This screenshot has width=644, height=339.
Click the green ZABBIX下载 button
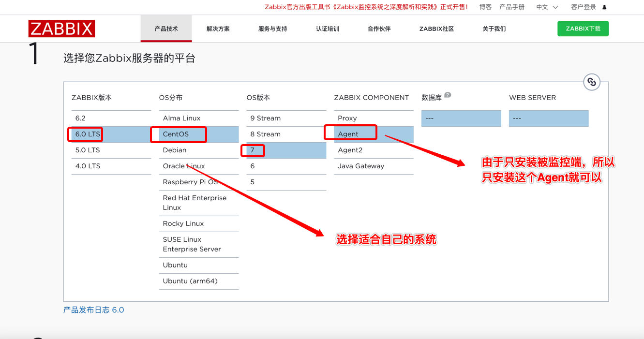pyautogui.click(x=583, y=29)
